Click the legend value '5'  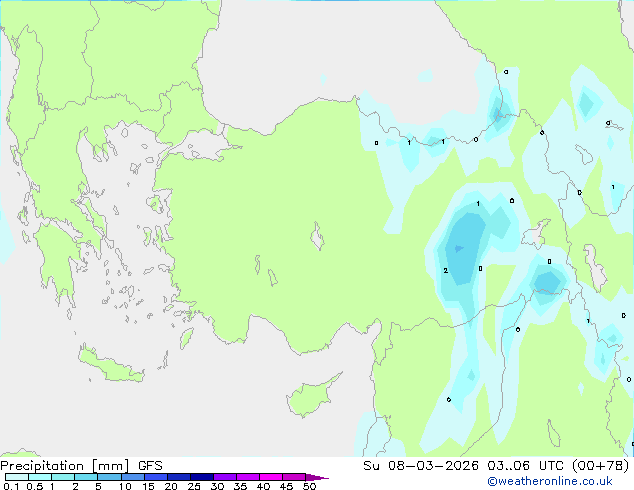[x=98, y=486]
